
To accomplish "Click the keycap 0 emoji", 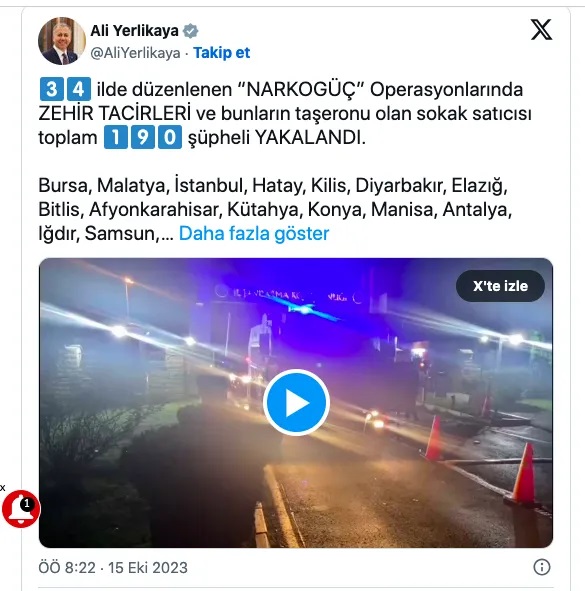I will pyautogui.click(x=170, y=137).
